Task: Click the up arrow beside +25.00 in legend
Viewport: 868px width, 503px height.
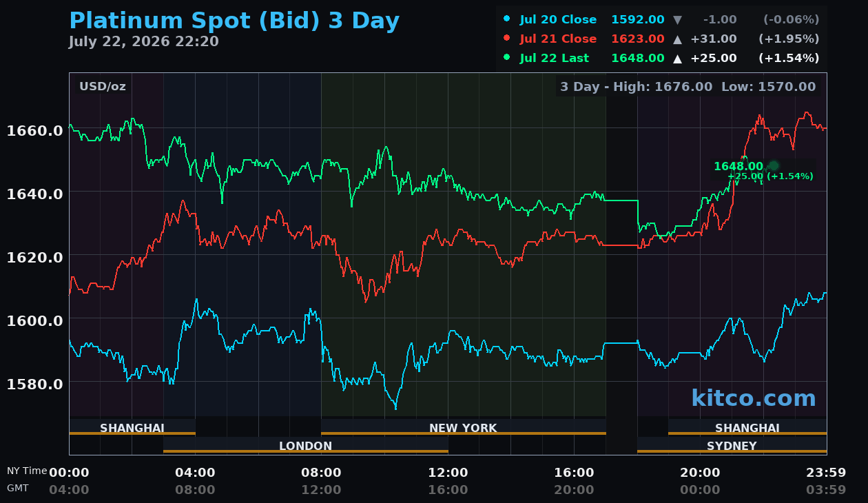Action: pyautogui.click(x=677, y=59)
